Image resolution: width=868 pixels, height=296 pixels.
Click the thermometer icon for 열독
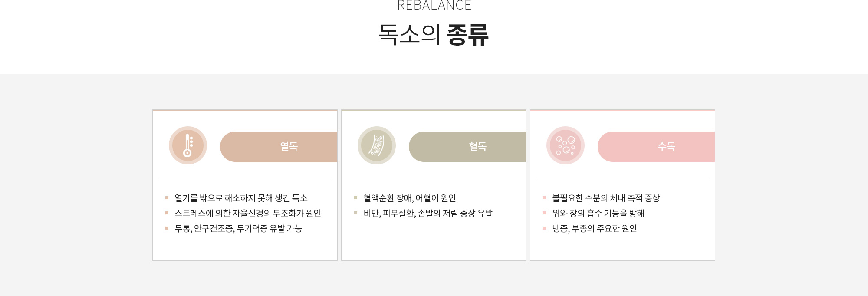pos(188,145)
